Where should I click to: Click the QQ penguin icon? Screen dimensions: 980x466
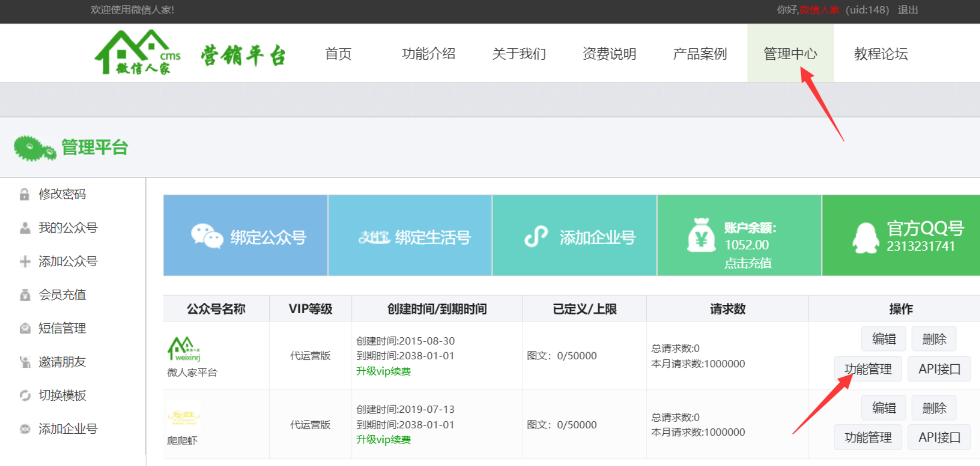[866, 238]
